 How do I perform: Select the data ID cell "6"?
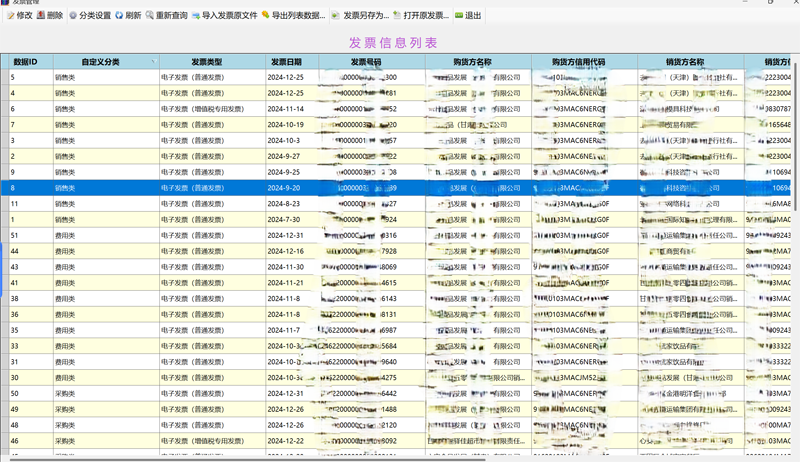click(x=31, y=109)
